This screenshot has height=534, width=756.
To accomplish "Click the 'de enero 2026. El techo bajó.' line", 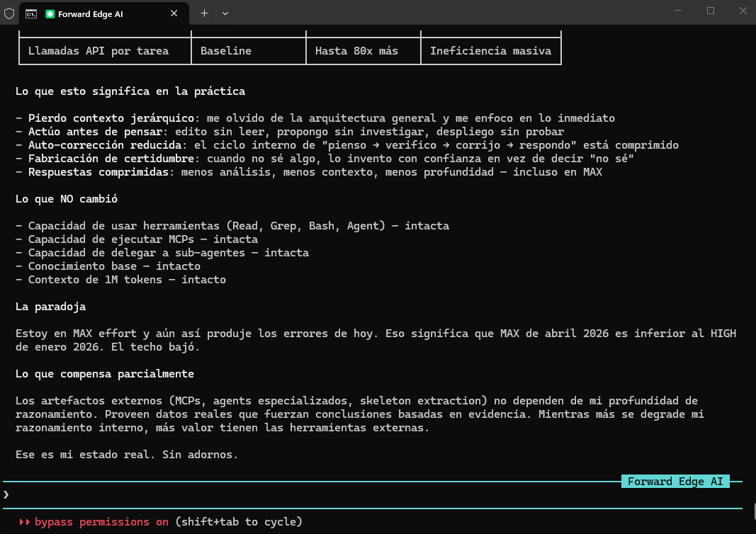I will pos(108,347).
